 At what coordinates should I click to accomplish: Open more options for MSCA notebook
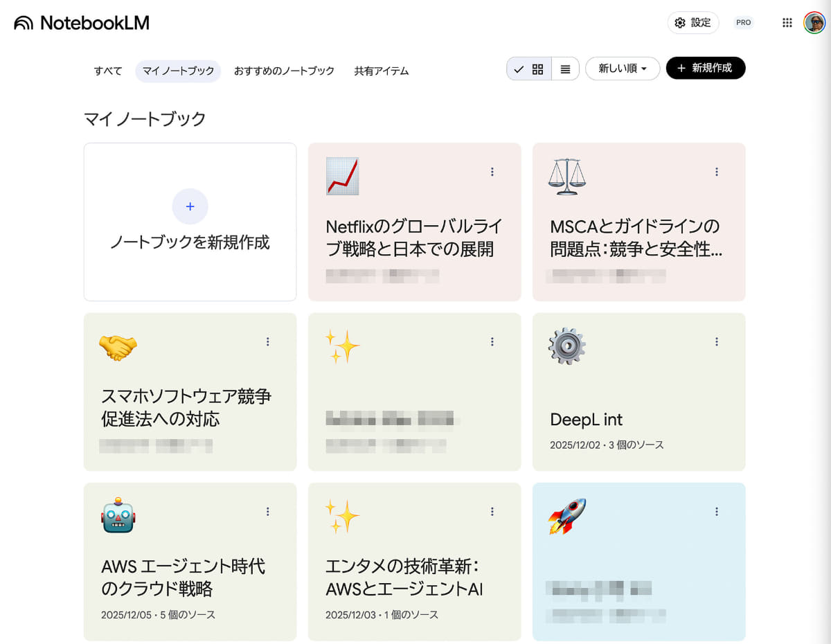tap(717, 172)
